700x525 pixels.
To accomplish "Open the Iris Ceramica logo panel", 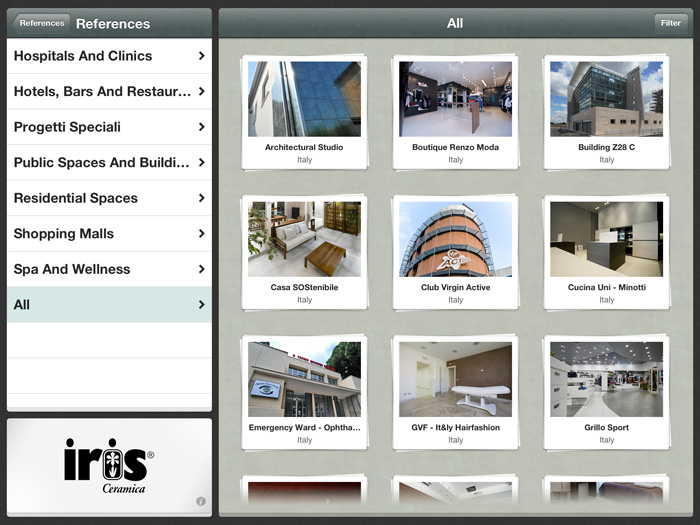I will pos(109,467).
